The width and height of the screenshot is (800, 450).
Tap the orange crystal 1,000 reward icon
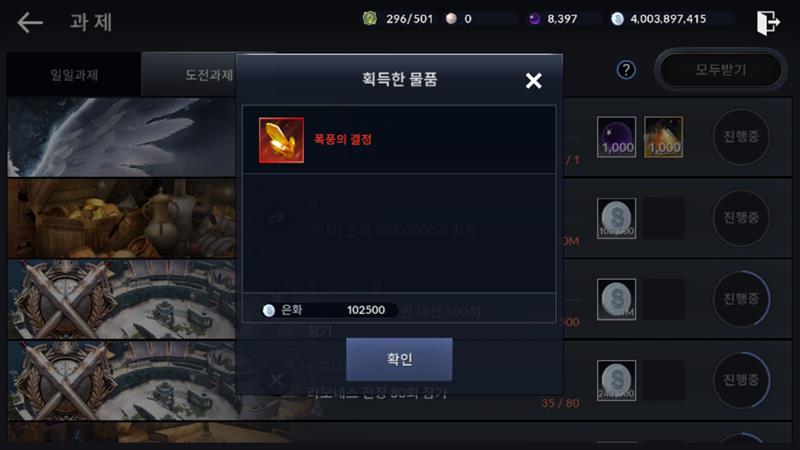pos(663,137)
